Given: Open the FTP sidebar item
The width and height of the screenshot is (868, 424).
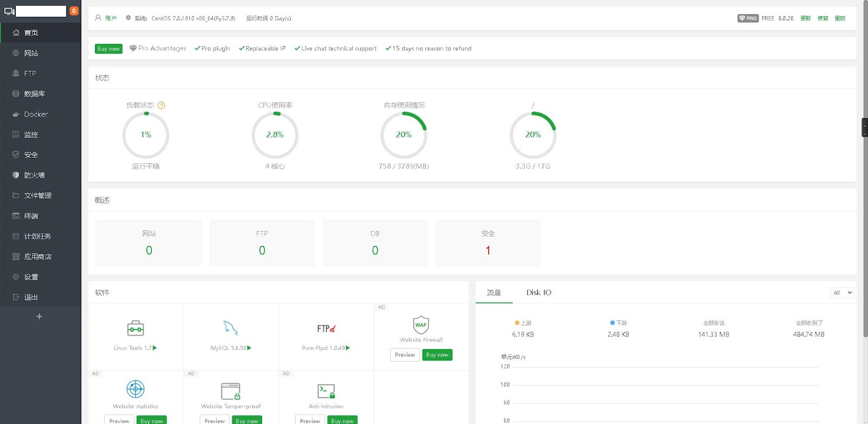Looking at the screenshot, I should [41, 73].
